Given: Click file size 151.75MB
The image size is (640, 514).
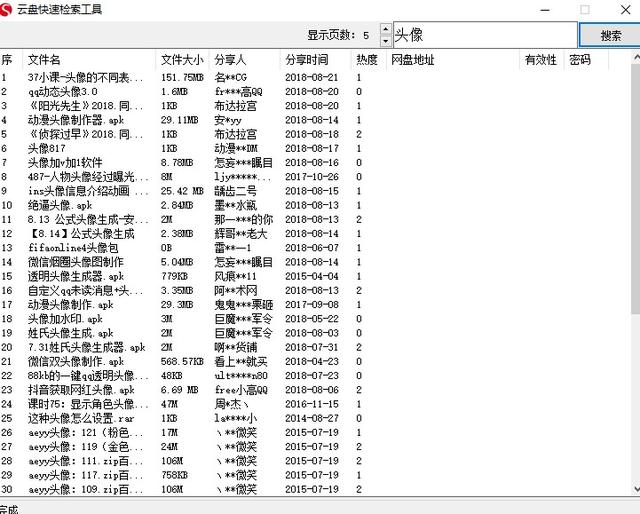Looking at the screenshot, I should tap(182, 77).
